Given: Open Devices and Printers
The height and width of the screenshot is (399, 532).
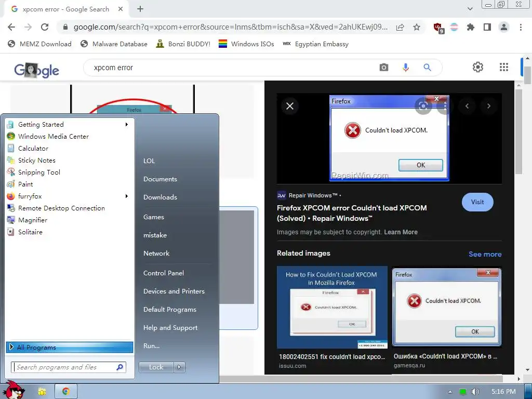Looking at the screenshot, I should pos(174,291).
